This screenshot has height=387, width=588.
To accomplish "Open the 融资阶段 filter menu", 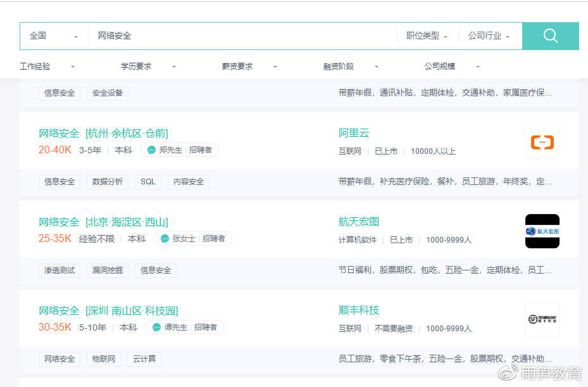I will (351, 67).
